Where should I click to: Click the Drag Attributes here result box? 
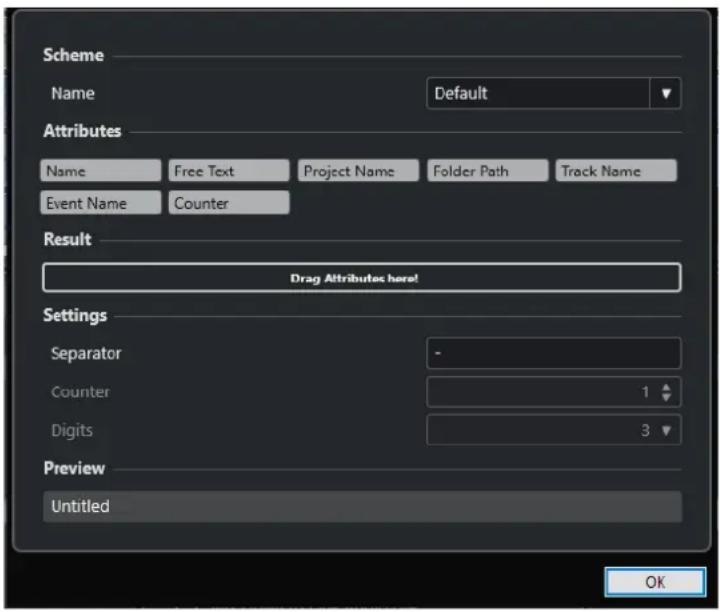[362, 278]
